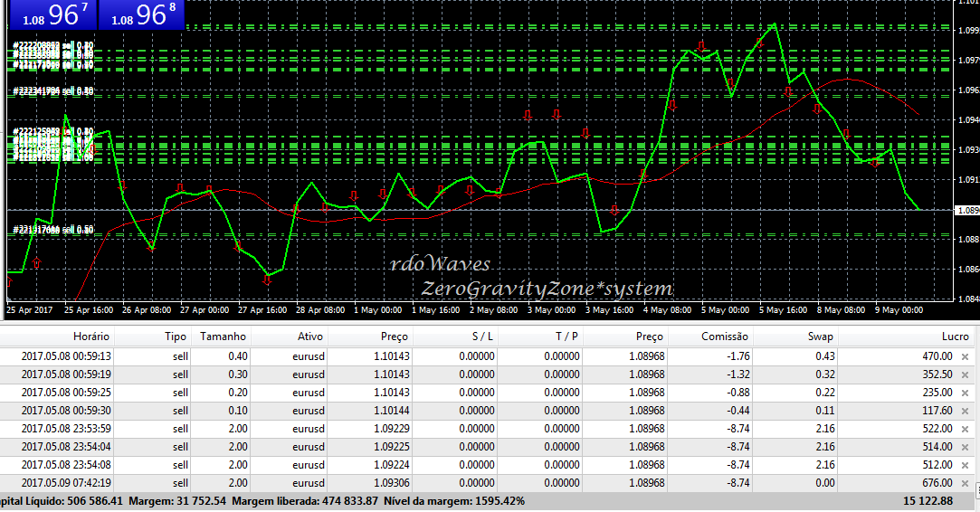The height and width of the screenshot is (512, 980).
Task: Click the total profit 15 122.88 in status row
Action: 928,501
